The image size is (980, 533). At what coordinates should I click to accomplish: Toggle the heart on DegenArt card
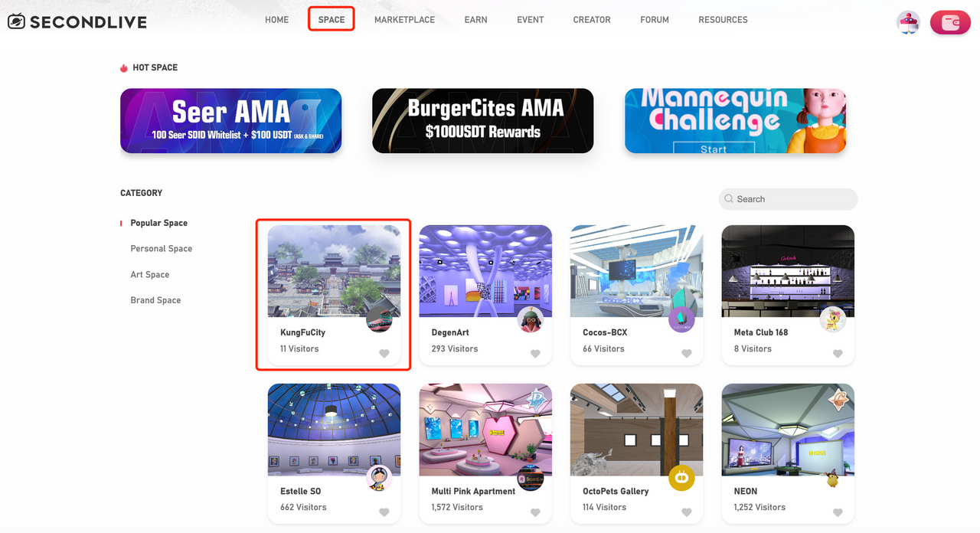tap(536, 353)
